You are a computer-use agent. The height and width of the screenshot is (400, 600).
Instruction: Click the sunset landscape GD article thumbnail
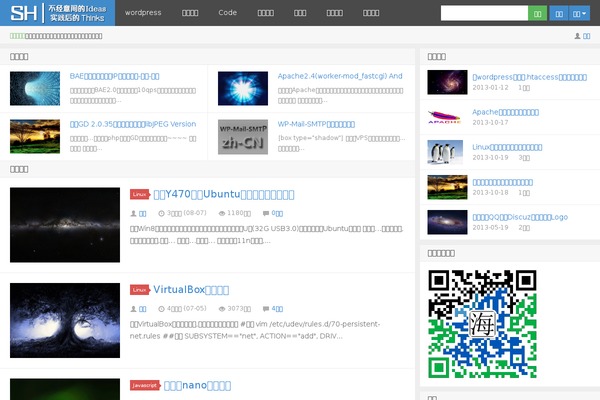[x=35, y=136]
